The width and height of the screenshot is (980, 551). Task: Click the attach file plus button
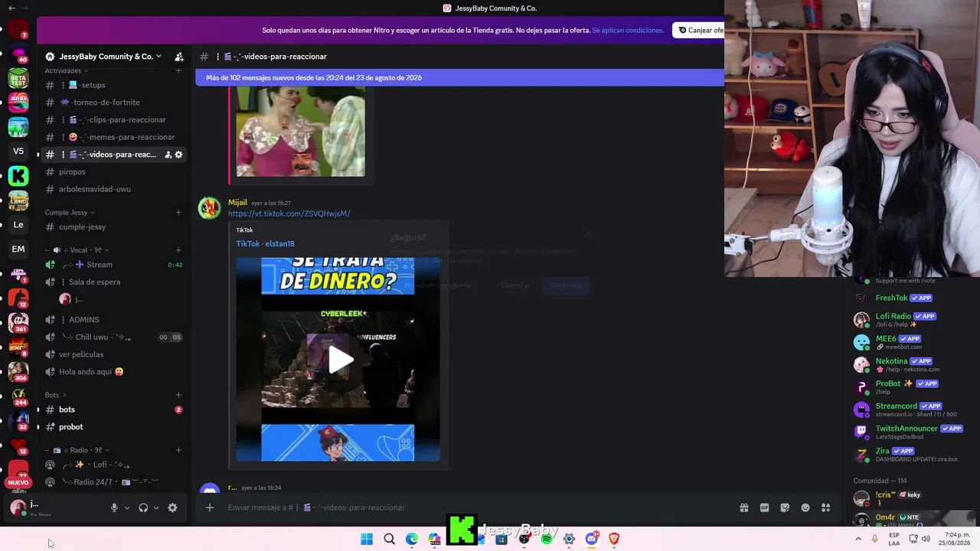click(209, 507)
